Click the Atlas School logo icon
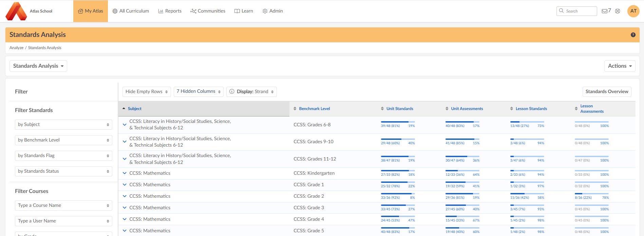Viewport: 644px width, 236px height. [x=16, y=11]
